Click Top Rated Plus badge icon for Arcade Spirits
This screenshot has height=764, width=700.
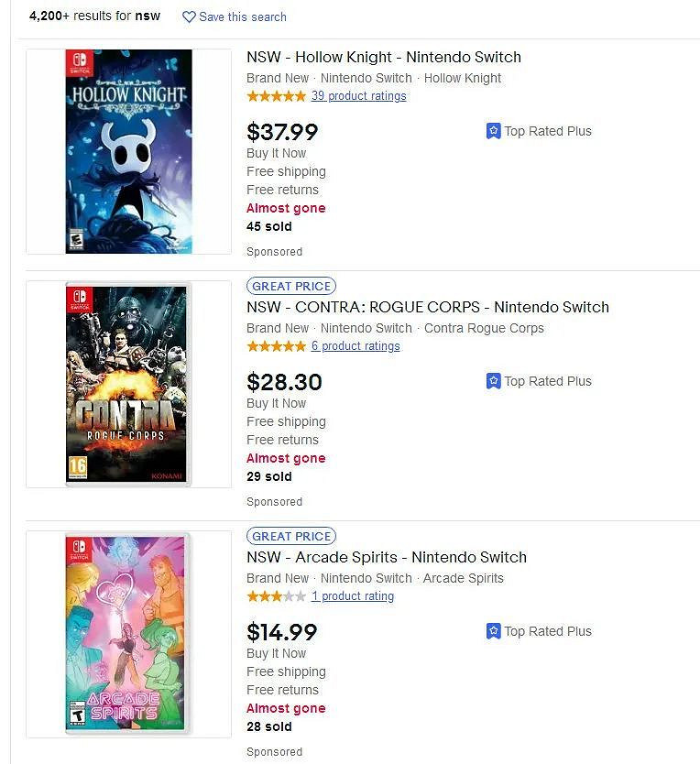[x=493, y=631]
